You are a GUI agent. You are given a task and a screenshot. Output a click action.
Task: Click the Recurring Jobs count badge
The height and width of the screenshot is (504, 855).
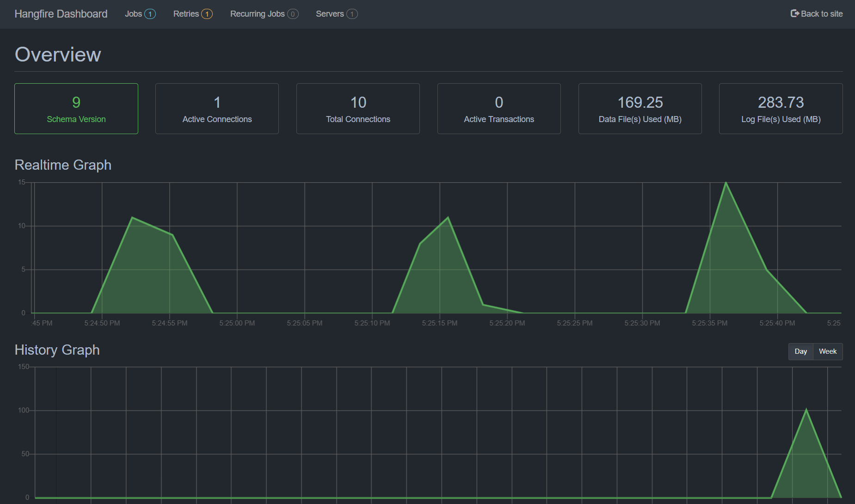(x=293, y=14)
